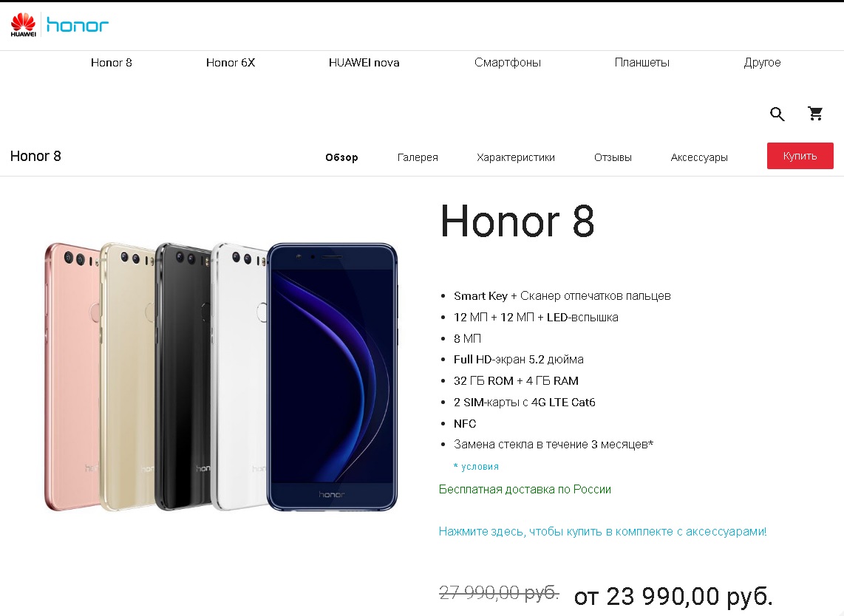Switch to the Характеристики tab
This screenshot has height=616, width=844.
(x=516, y=157)
